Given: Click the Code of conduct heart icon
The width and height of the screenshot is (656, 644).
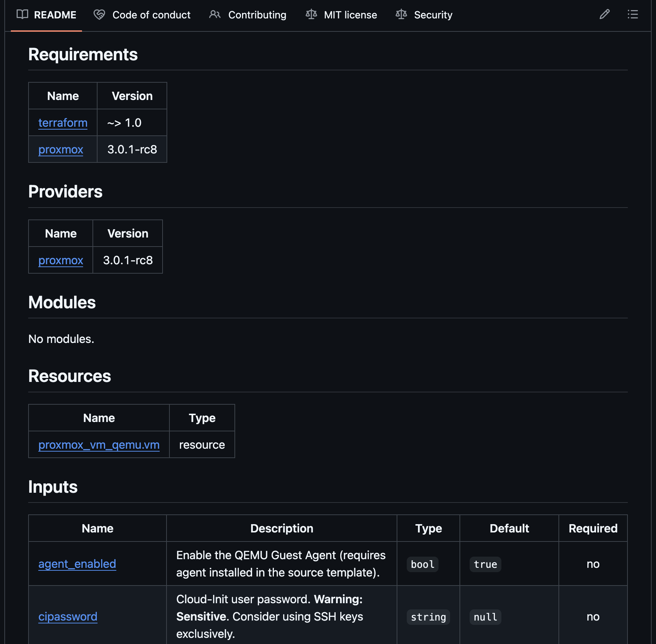Looking at the screenshot, I should (x=99, y=14).
